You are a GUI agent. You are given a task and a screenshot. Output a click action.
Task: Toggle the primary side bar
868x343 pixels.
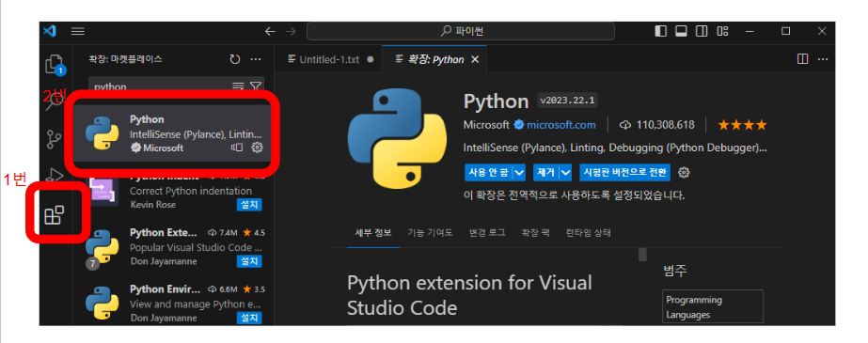660,32
